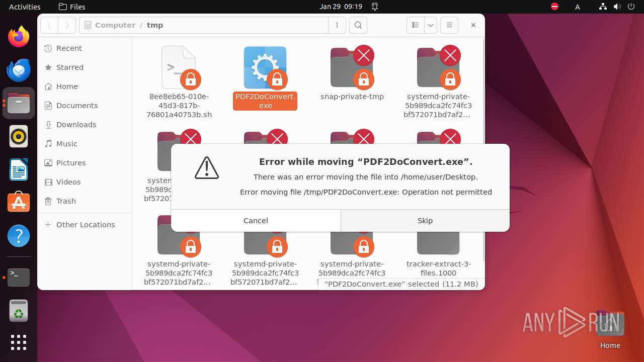Screen dimensions: 644x362
Task: Open Other Locations in the sidebar
Action: click(85, 225)
